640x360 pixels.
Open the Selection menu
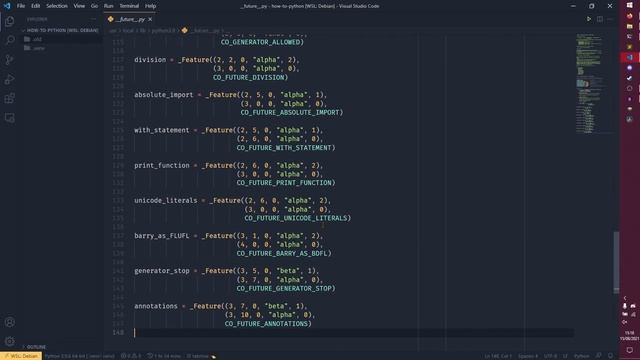click(x=57, y=6)
